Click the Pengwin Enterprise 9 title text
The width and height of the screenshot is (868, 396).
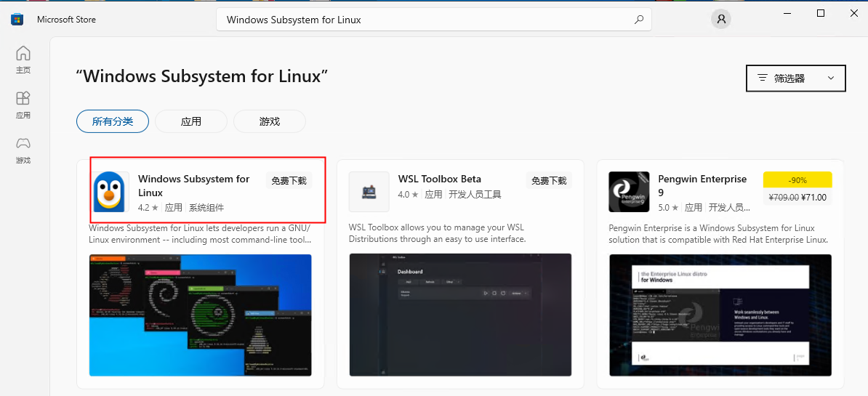pos(702,186)
